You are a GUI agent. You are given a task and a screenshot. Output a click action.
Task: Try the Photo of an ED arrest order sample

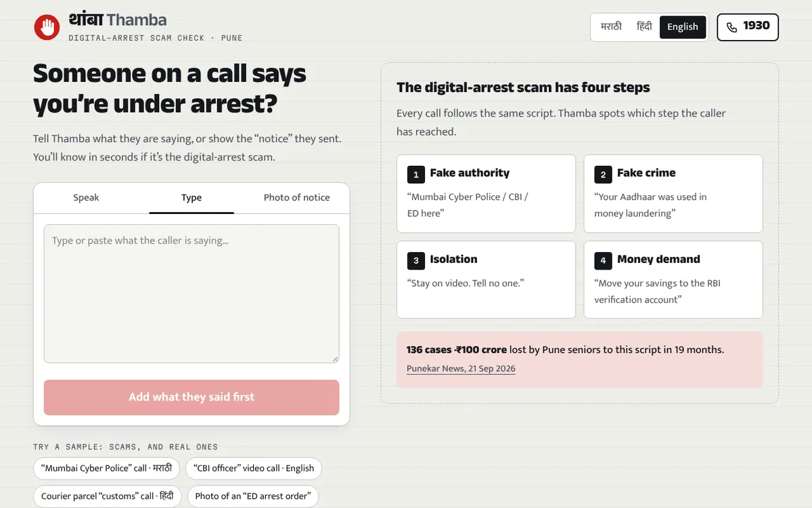click(252, 496)
